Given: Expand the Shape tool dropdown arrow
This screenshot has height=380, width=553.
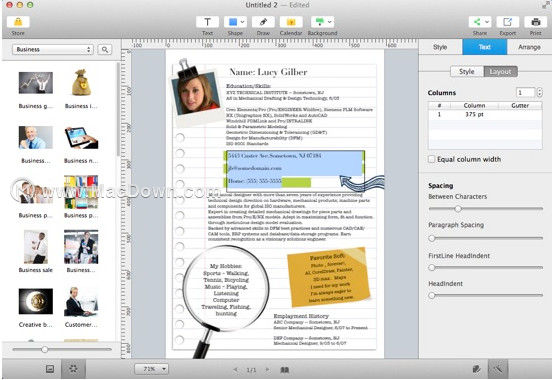Looking at the screenshot, I should pos(242,22).
